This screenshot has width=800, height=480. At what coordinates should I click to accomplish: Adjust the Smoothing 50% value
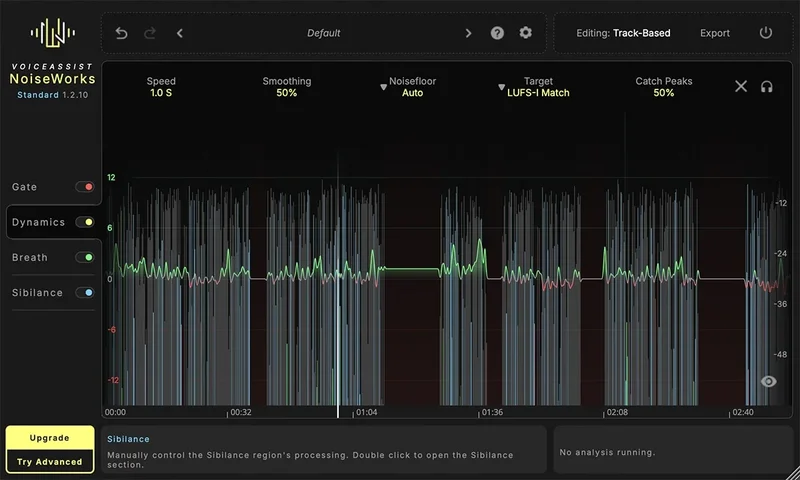point(286,93)
